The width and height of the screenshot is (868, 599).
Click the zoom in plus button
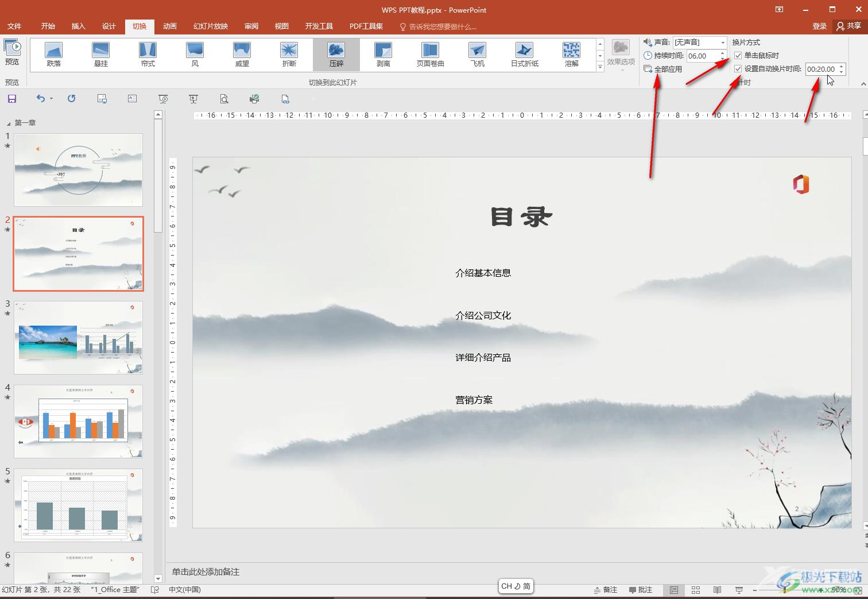[x=821, y=590]
